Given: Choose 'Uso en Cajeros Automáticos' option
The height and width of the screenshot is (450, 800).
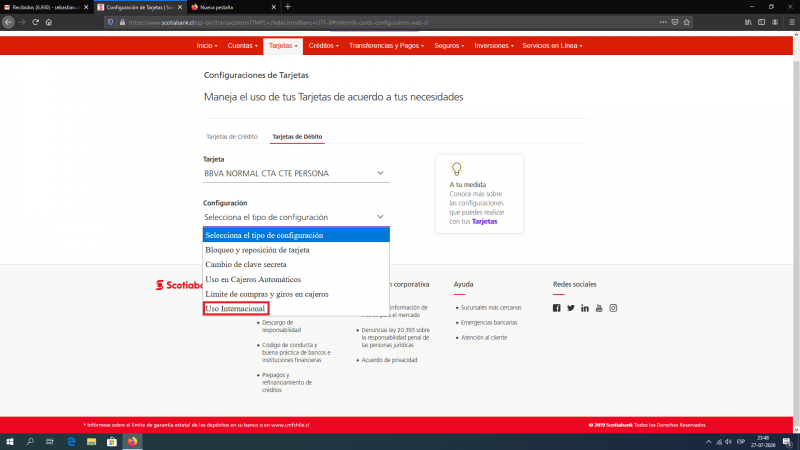Looking at the screenshot, I should (x=252, y=280).
